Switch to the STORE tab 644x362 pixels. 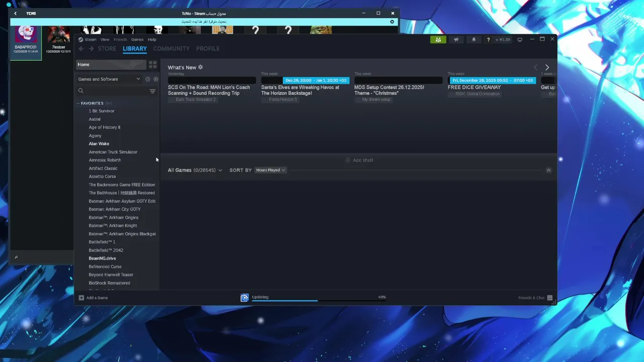[107, 49]
